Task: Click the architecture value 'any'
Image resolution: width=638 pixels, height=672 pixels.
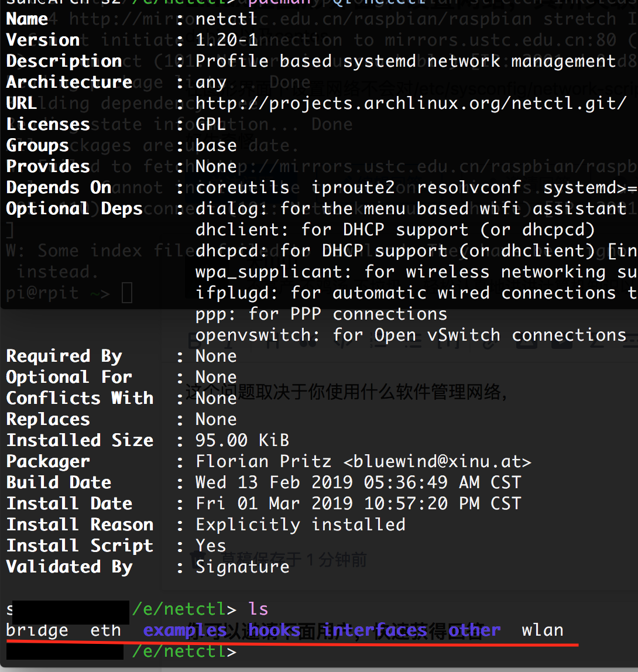Action: click(210, 83)
